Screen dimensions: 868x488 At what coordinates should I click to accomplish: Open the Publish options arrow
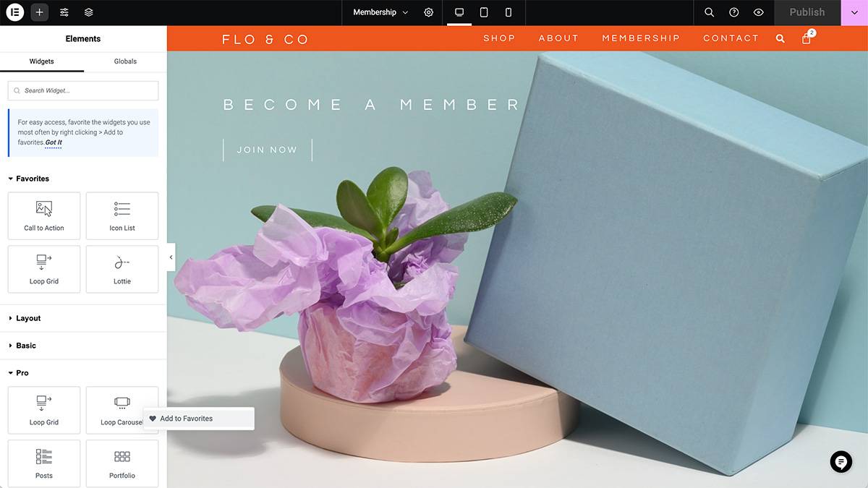854,12
